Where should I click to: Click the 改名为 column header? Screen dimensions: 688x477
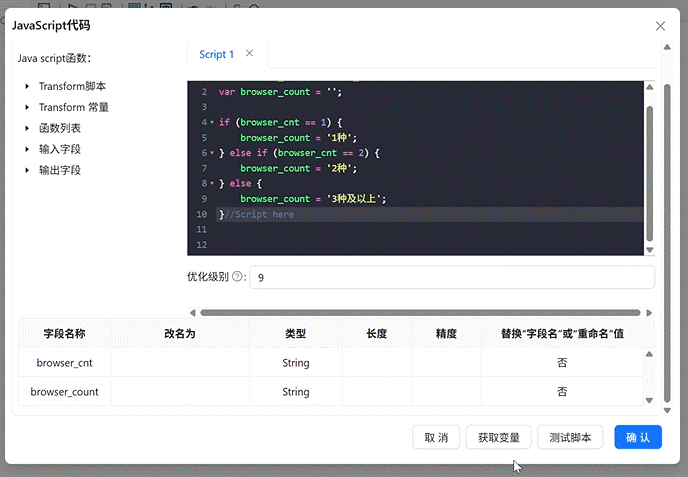[x=180, y=334]
